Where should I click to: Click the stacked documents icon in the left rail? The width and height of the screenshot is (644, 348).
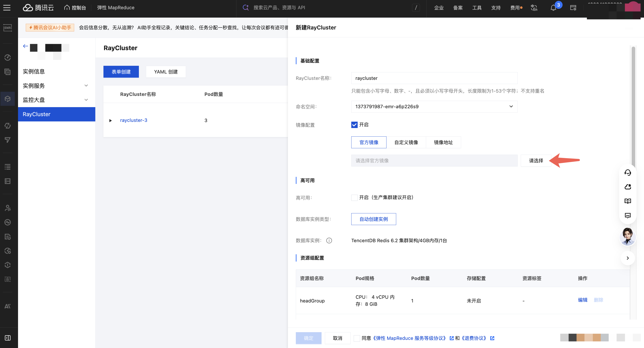point(7,72)
